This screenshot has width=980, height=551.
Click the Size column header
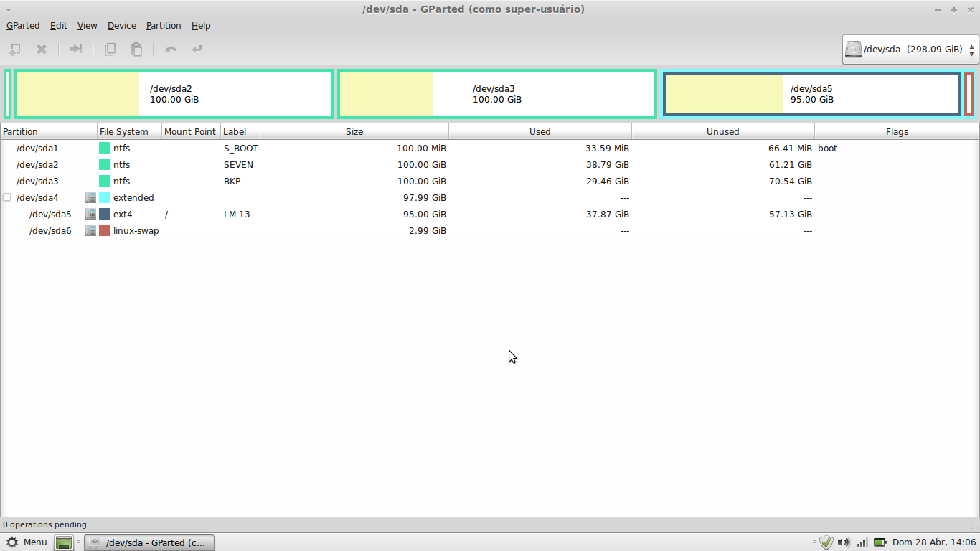(354, 131)
